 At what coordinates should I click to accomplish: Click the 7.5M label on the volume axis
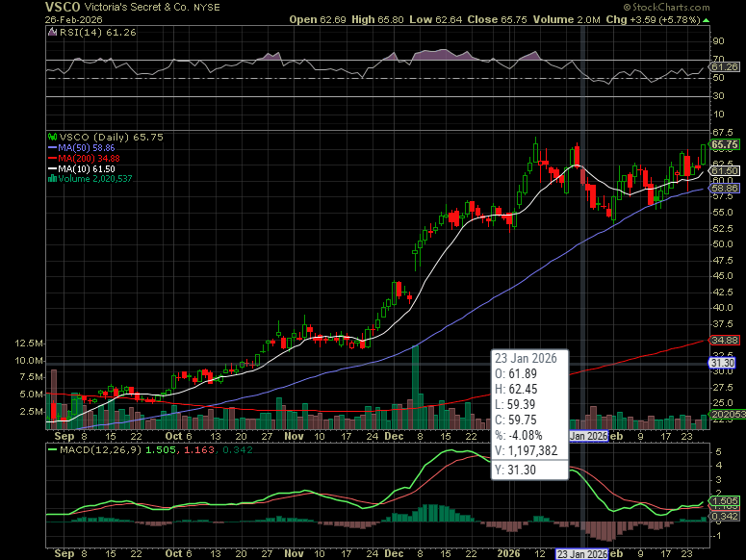click(x=32, y=377)
